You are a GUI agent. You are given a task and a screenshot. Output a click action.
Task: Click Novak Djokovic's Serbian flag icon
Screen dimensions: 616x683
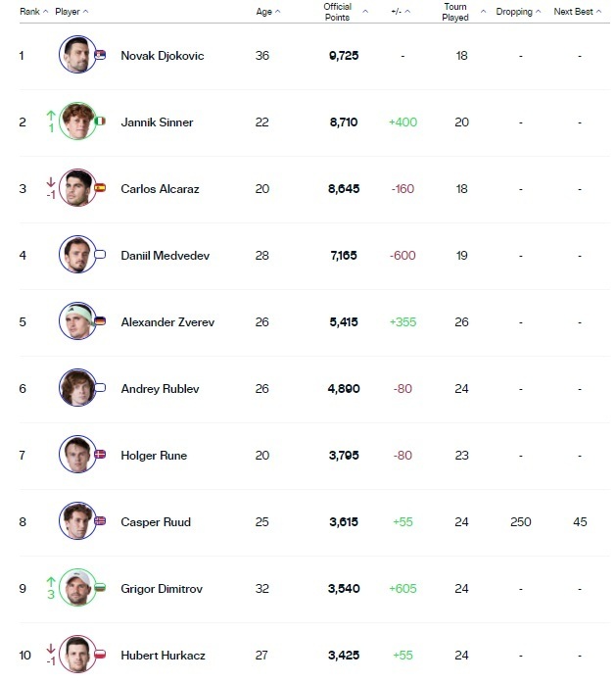(101, 55)
